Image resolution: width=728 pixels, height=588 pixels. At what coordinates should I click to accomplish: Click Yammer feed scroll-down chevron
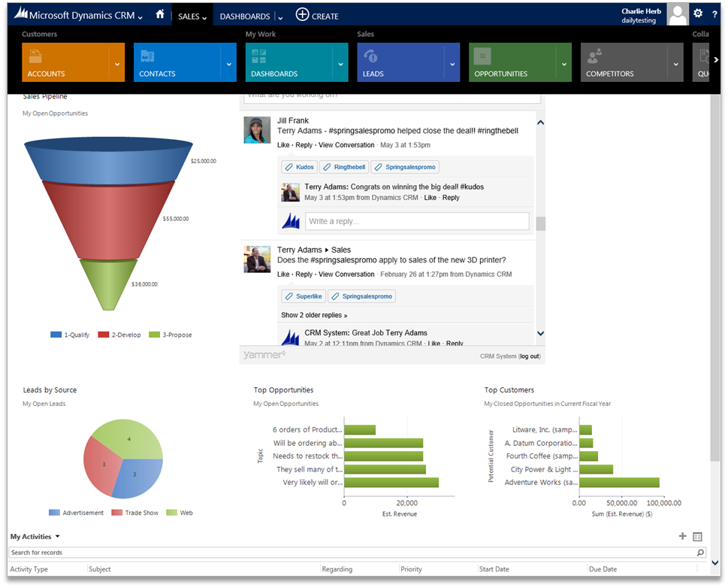(x=540, y=333)
